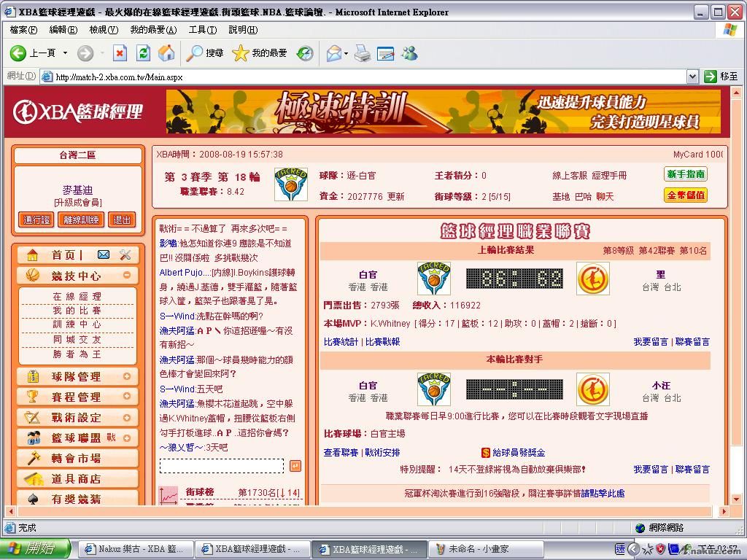Click the Windows 開始 Start button

(x=36, y=549)
